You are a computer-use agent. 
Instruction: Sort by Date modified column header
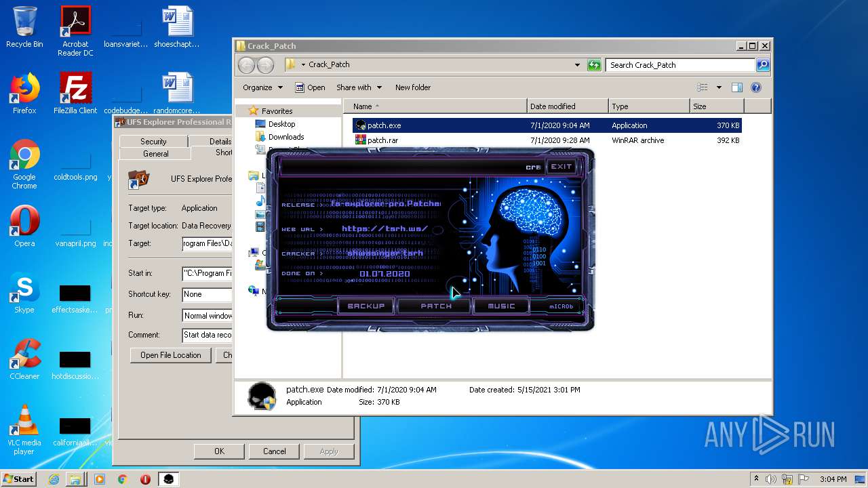click(568, 106)
